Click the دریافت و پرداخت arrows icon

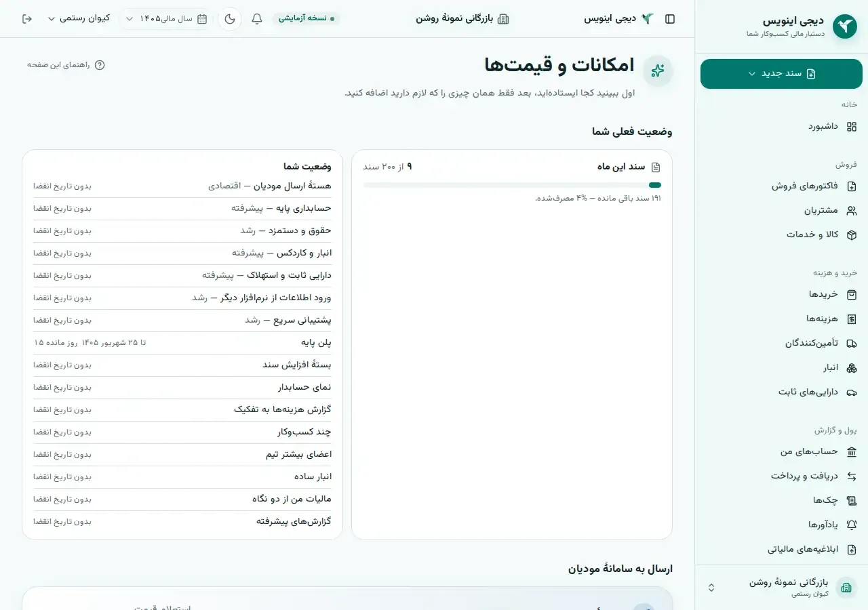click(852, 476)
